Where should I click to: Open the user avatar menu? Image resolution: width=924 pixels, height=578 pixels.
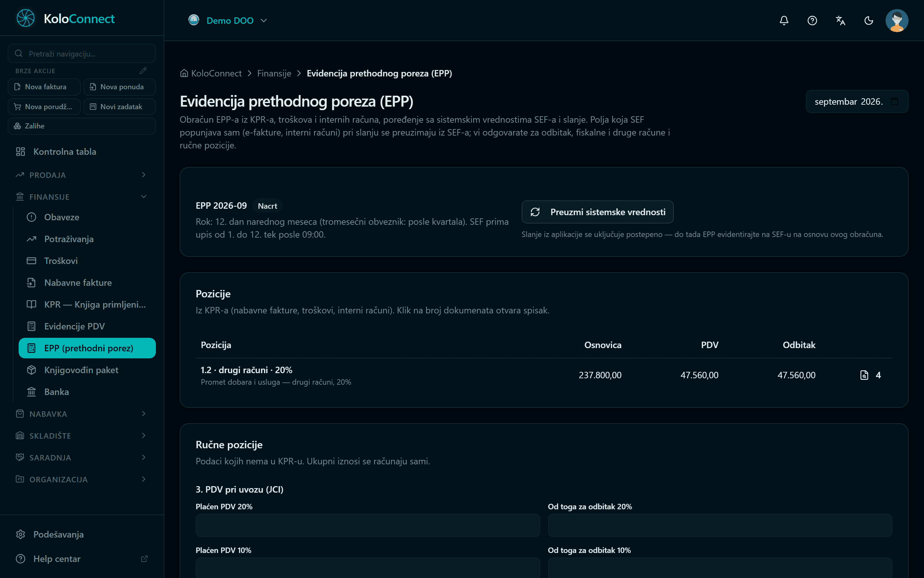point(896,20)
